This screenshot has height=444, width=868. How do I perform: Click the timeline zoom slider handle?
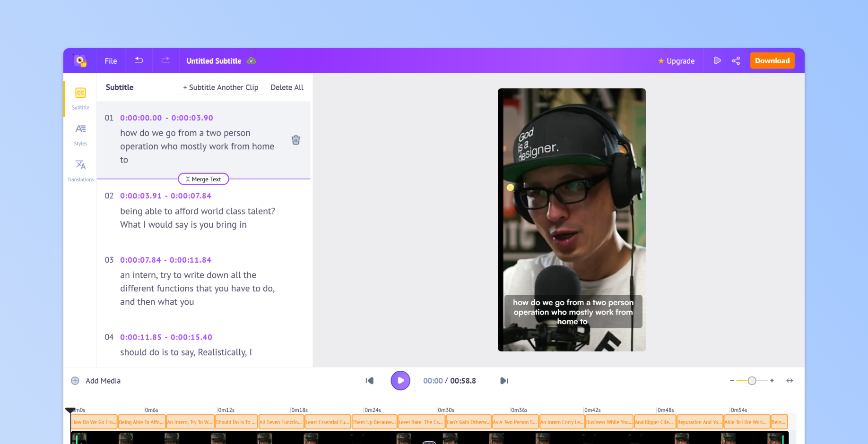point(752,381)
